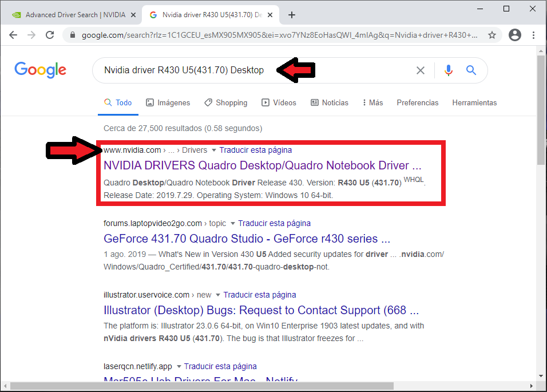Open Illustrator (Desktop) Bugs result
Viewport: 547px width, 392px height.
pos(261,310)
